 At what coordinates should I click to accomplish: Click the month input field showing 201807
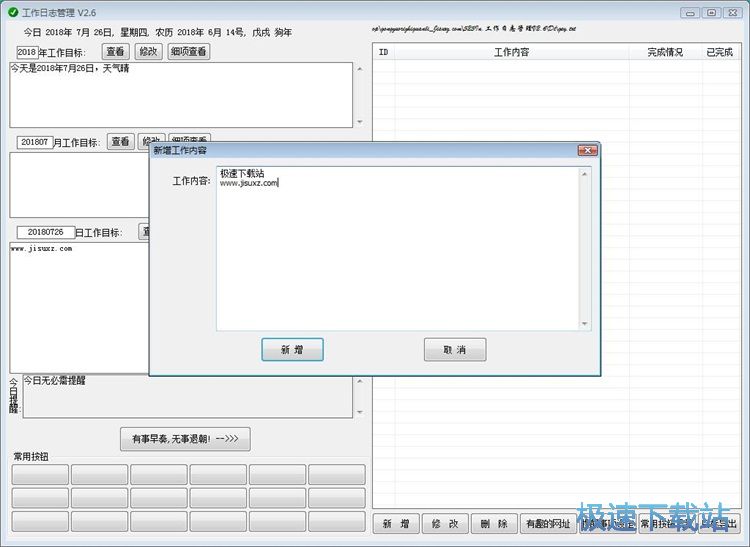35,142
